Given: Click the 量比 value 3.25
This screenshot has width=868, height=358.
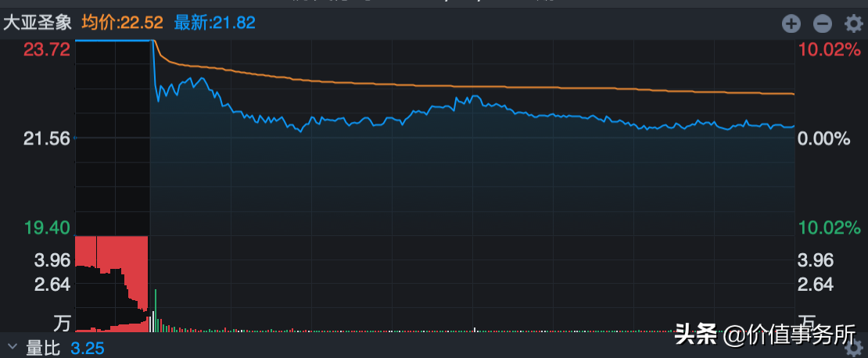Looking at the screenshot, I should (88, 348).
